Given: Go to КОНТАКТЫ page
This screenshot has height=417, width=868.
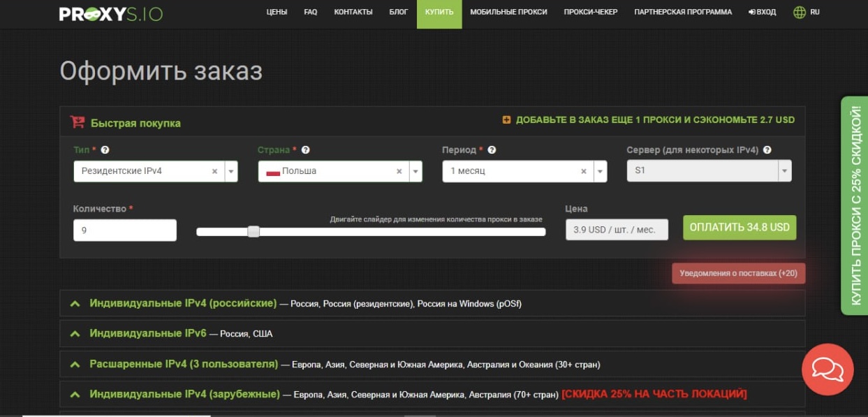Looking at the screenshot, I should pos(353,12).
